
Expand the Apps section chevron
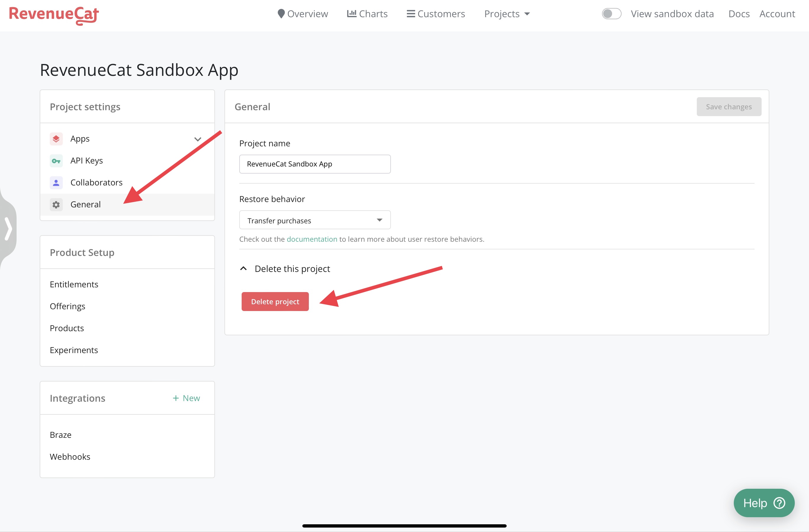198,139
